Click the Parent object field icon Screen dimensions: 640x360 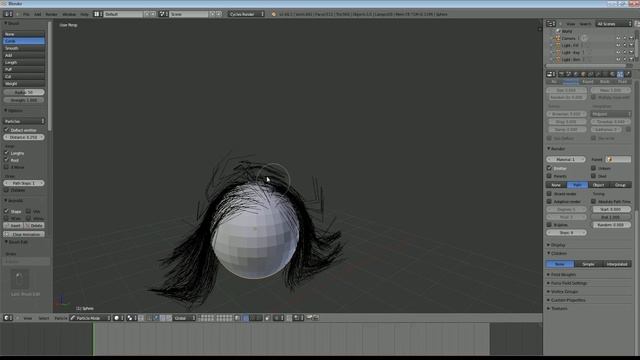tap(610, 160)
